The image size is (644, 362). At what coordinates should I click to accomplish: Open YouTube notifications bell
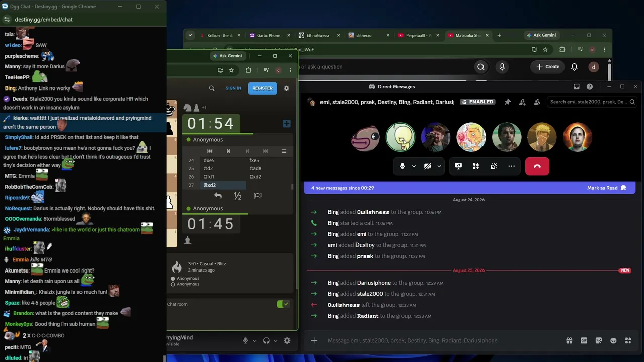click(574, 67)
